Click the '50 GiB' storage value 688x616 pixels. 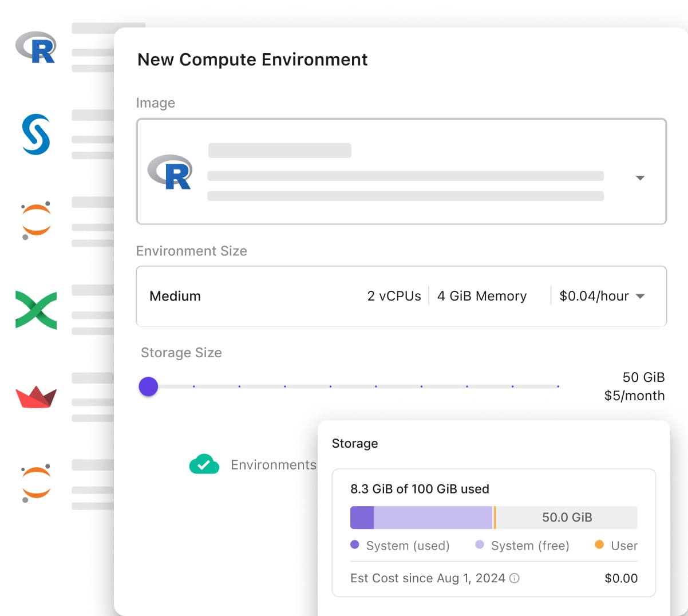tap(643, 377)
